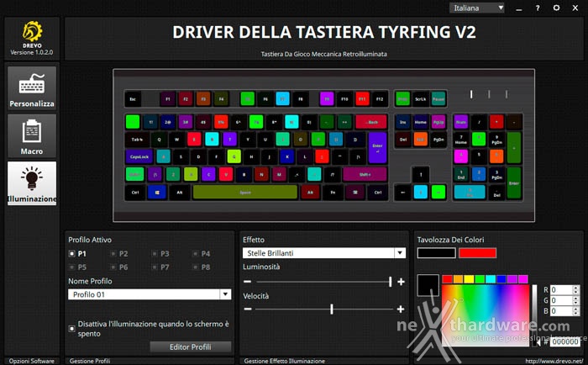Select the Esc key on virtual keyboard
Screen dimensions: 588x365
tap(133, 99)
